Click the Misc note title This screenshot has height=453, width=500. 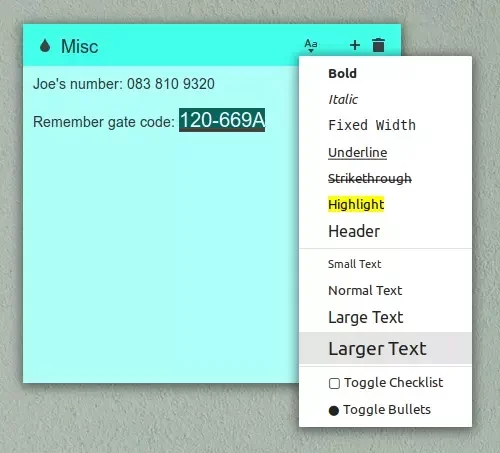(79, 46)
